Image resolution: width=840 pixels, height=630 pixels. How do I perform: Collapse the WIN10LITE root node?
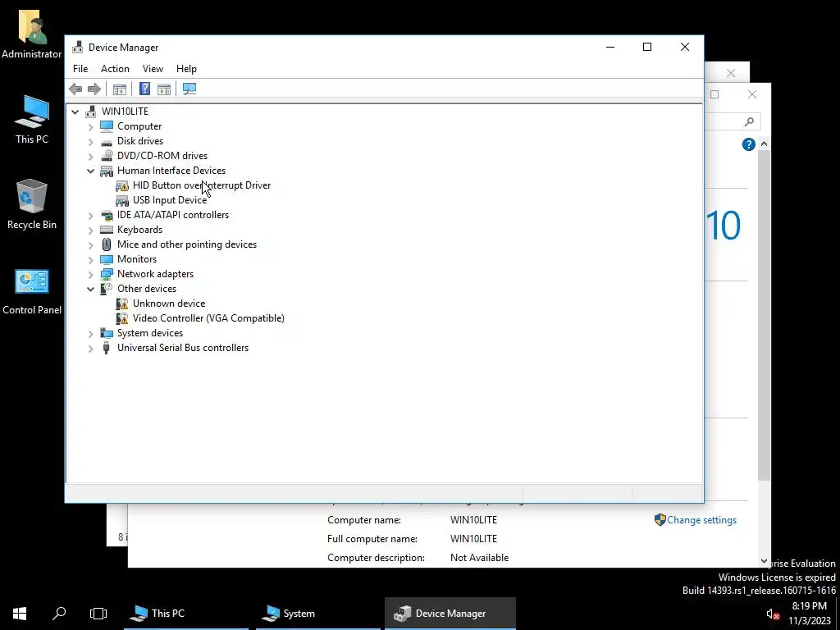coord(75,112)
